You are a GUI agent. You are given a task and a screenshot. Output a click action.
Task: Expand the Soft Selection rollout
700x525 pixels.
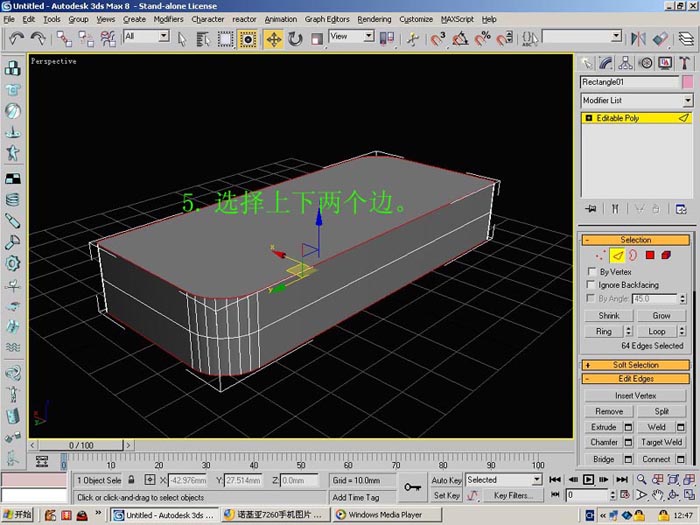[635, 365]
